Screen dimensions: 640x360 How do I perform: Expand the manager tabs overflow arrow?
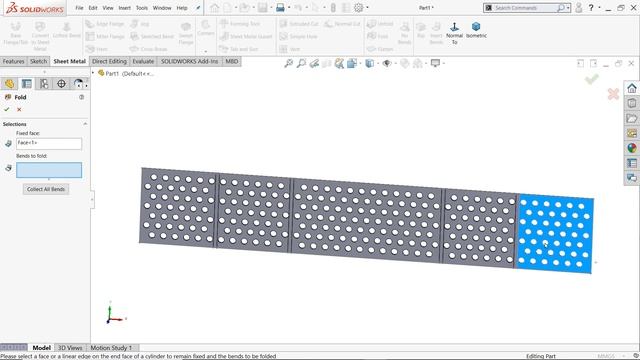coord(86,85)
